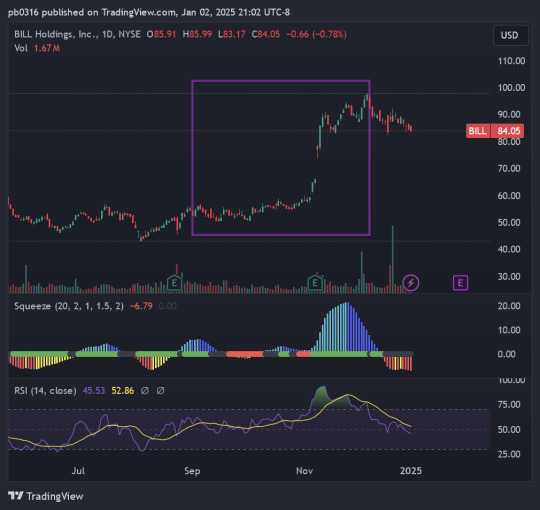540x510 pixels.
Task: Click the 110.00 price axis label
Action: click(x=511, y=61)
